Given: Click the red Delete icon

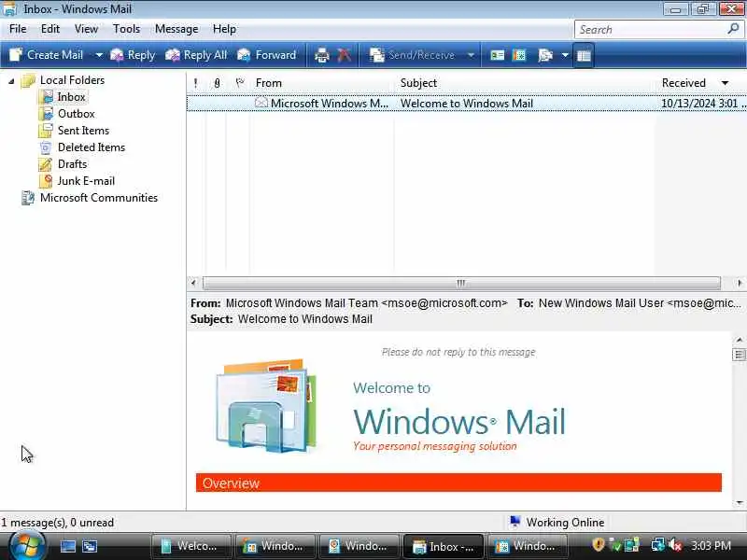Looking at the screenshot, I should (x=344, y=55).
